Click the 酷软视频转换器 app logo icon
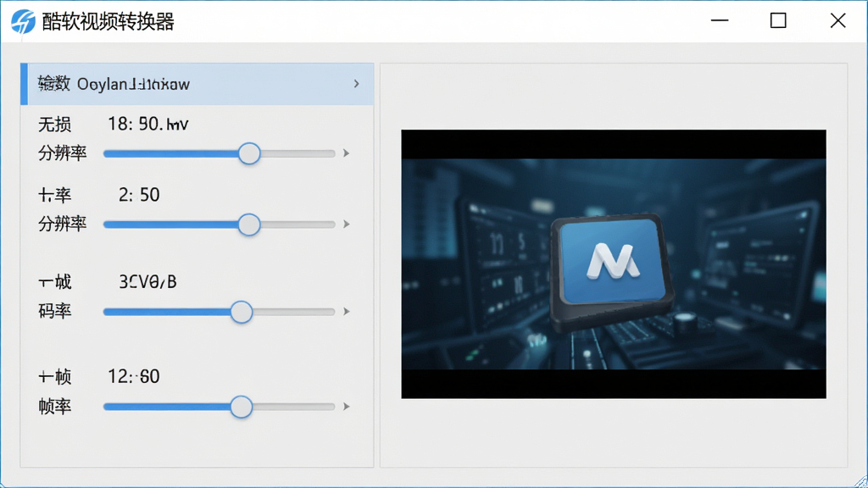This screenshot has height=488, width=868. pyautogui.click(x=23, y=21)
